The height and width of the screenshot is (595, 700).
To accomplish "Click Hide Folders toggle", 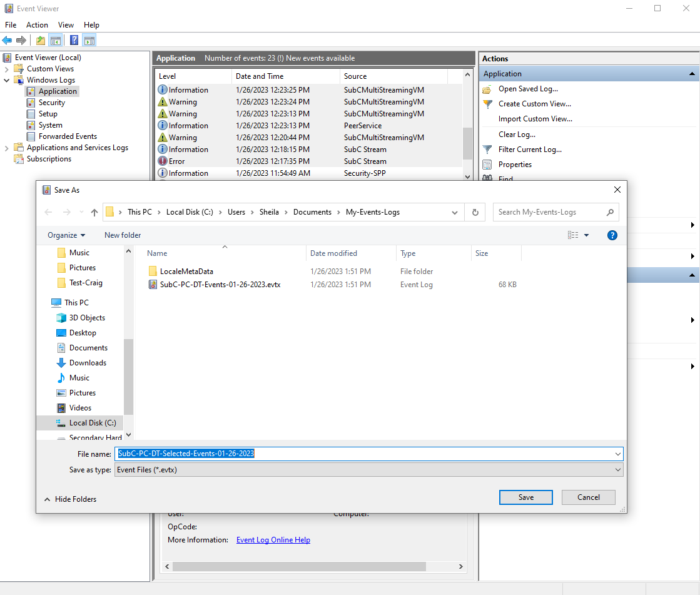I will [x=70, y=499].
